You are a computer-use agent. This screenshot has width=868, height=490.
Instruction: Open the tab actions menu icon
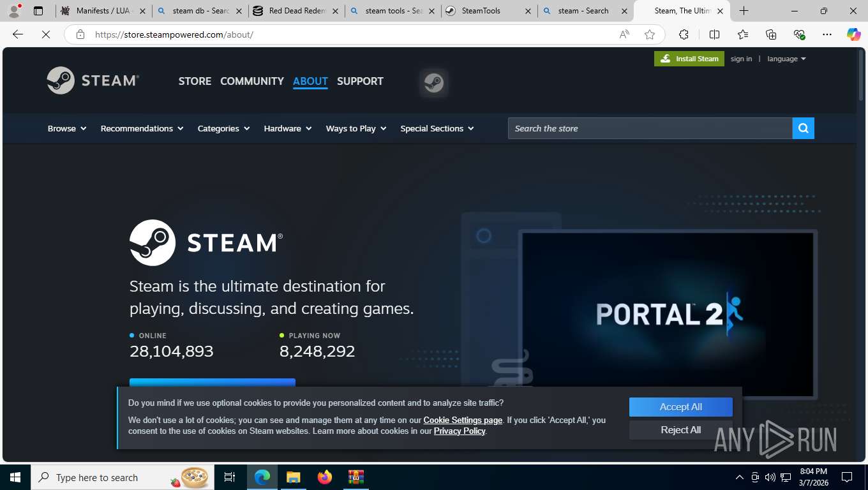38,11
